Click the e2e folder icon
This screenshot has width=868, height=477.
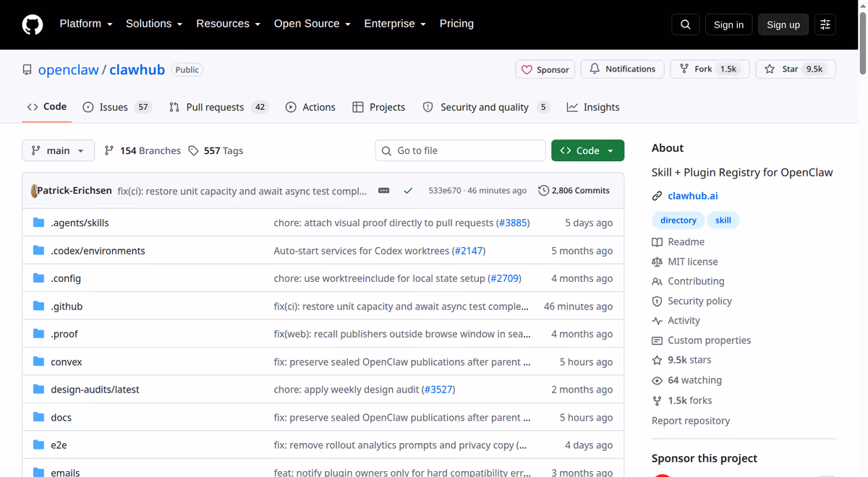click(x=39, y=445)
